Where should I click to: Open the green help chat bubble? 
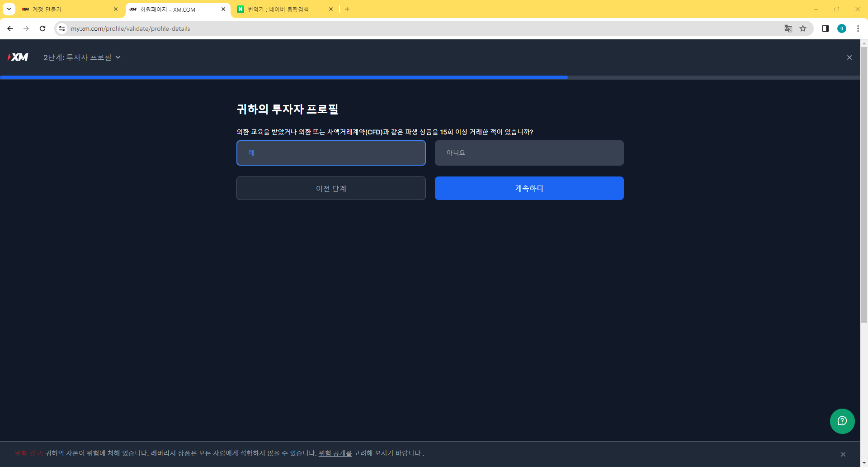[842, 421]
